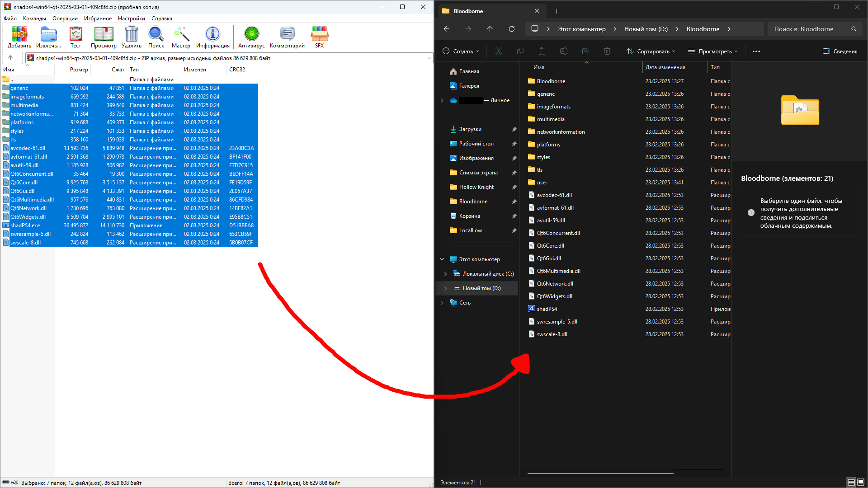Open the Избранное menu in WinRAR
868x488 pixels.
click(98, 19)
